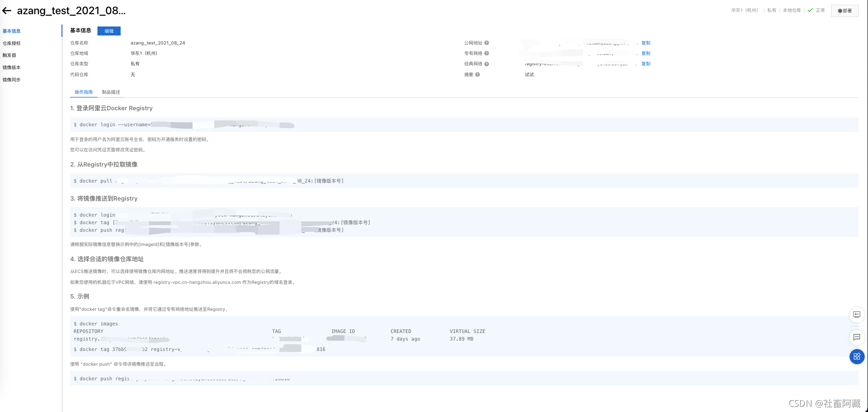Click the 基本信息 section header
This screenshot has height=412, width=868.
[x=81, y=31]
